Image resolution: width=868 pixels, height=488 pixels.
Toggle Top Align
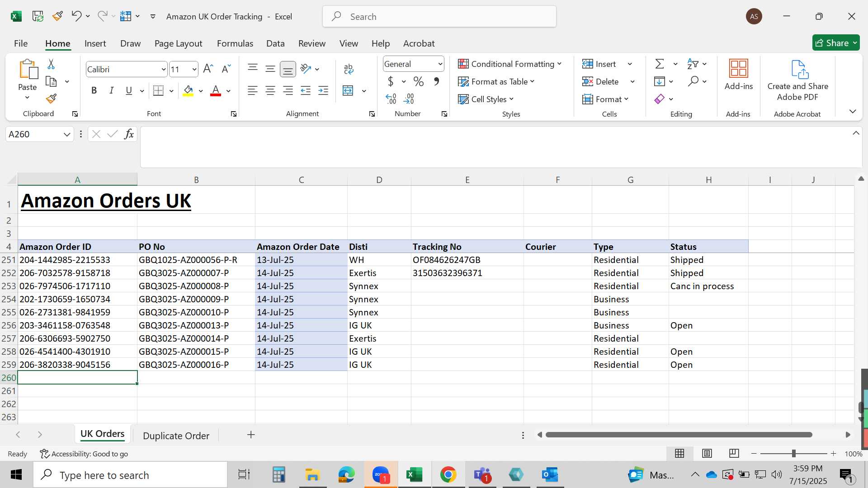[253, 69]
